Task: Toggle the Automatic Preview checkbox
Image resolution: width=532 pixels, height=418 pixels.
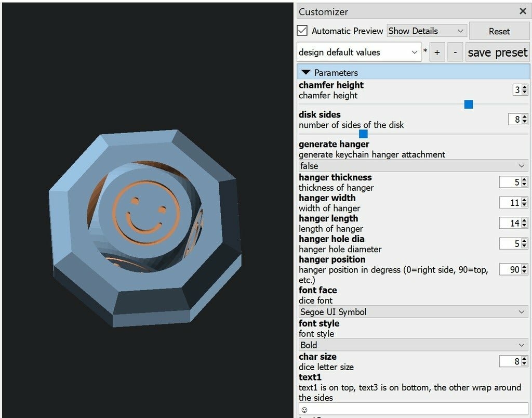Action: pyautogui.click(x=302, y=31)
